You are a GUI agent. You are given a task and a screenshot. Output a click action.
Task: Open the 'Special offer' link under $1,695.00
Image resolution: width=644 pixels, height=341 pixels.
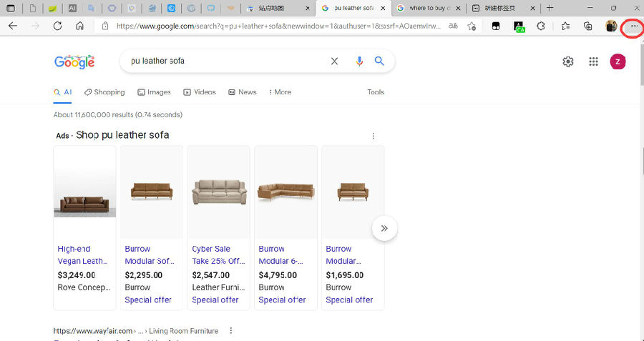click(x=349, y=300)
